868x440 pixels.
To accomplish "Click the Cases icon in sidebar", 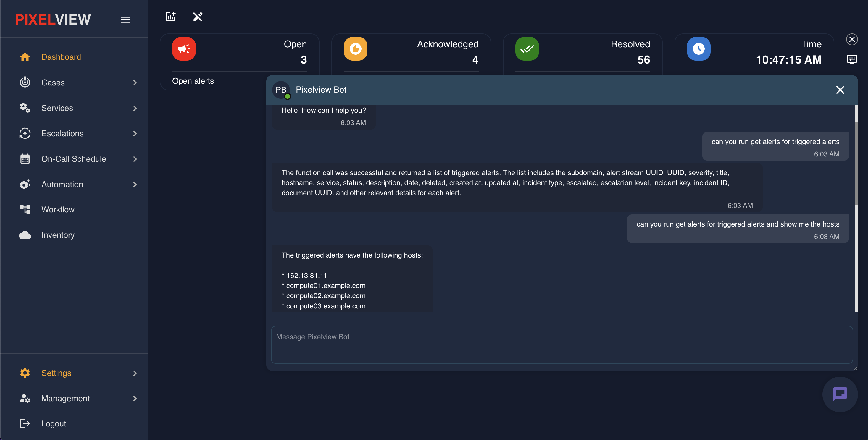I will [x=25, y=82].
